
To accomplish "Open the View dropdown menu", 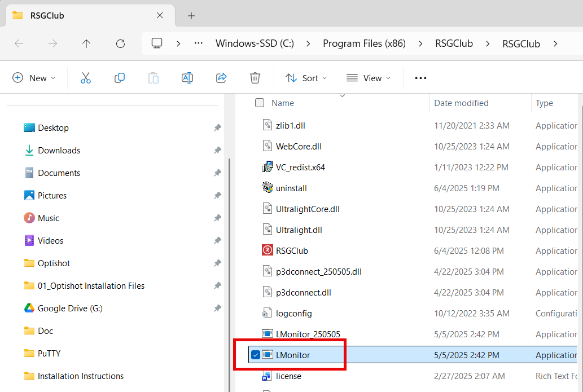I will click(369, 78).
